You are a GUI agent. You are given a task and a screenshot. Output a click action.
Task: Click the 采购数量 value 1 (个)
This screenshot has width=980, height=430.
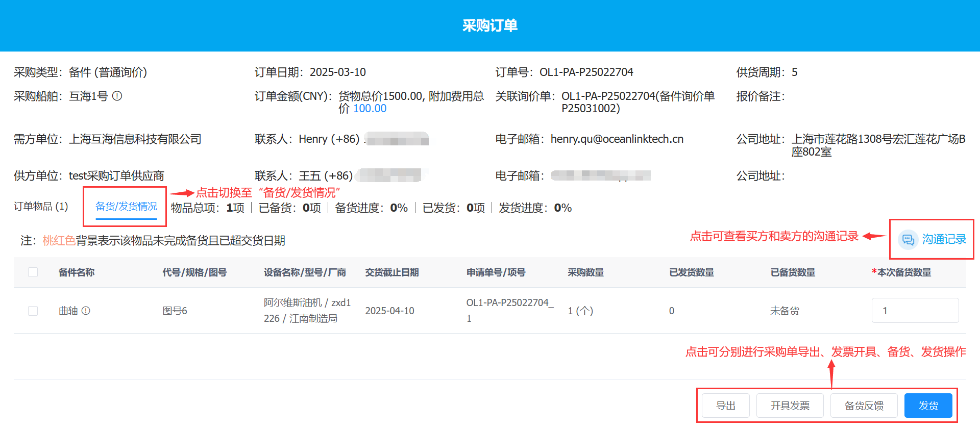click(580, 311)
